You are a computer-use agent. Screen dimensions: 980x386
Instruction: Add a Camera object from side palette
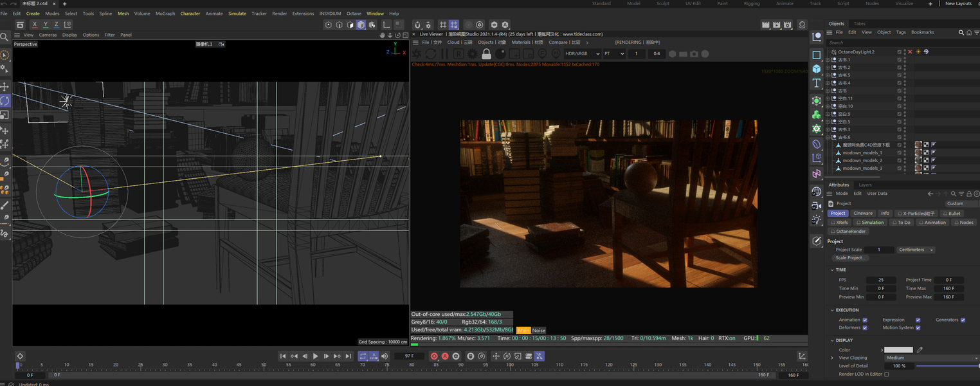tap(816, 206)
